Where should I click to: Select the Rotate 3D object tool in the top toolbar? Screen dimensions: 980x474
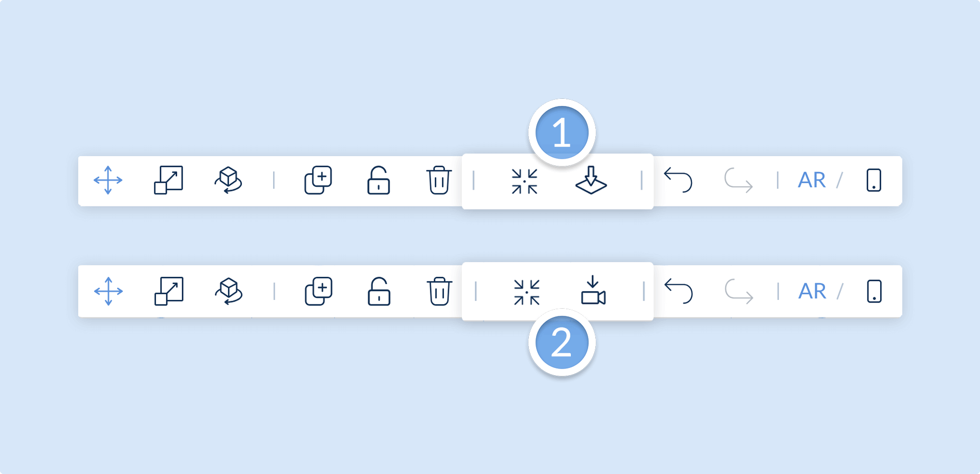[x=228, y=180]
